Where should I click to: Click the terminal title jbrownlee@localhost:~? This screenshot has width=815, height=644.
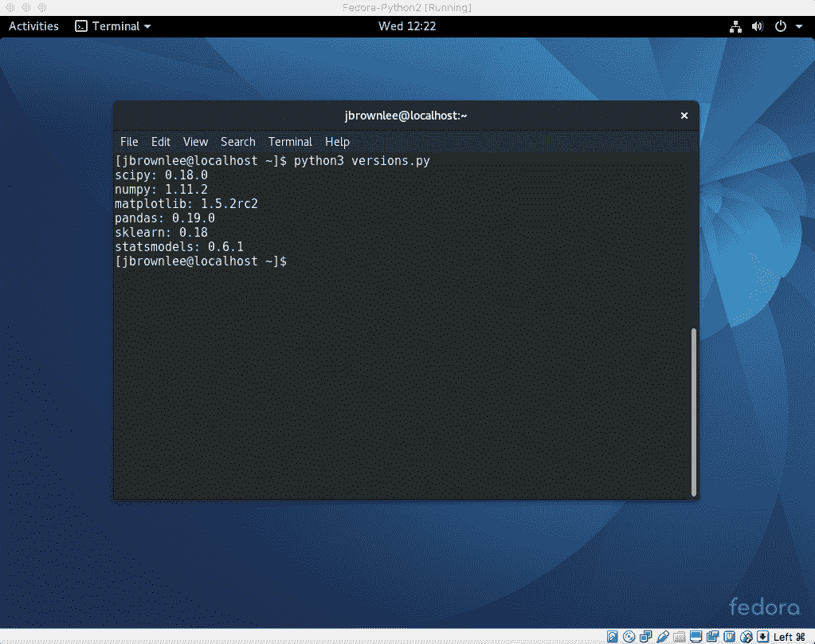coord(406,116)
